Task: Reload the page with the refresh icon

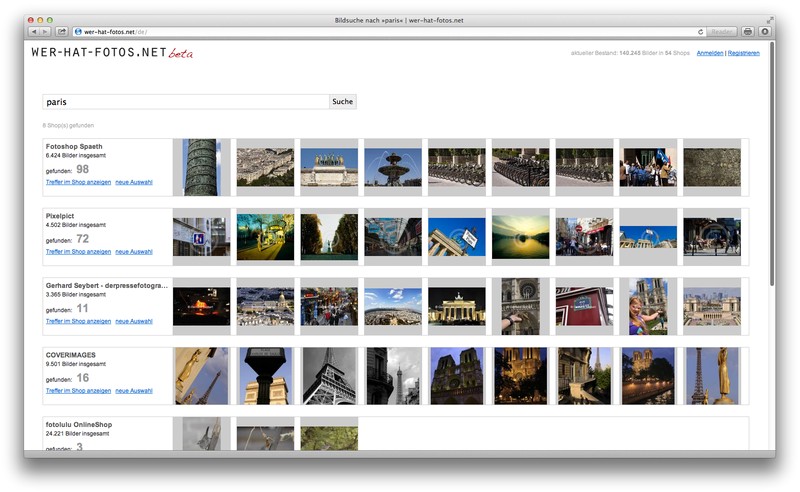Action: click(701, 32)
